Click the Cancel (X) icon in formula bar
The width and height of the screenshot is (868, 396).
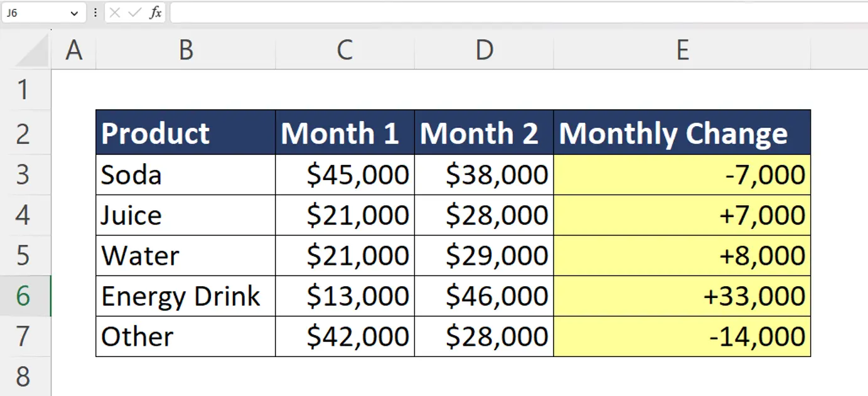point(116,13)
